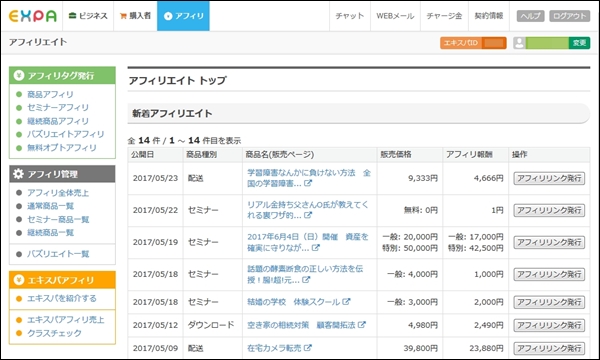Click external link icon after 在宅カメラ転売

(x=308, y=348)
